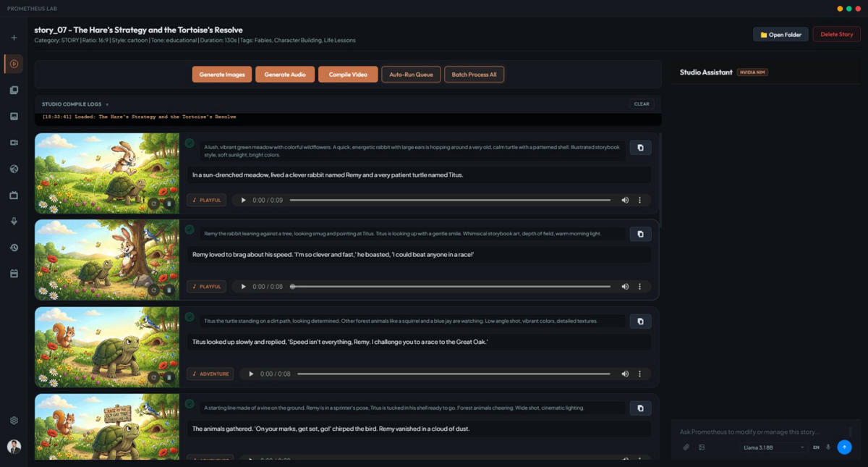The height and width of the screenshot is (467, 868).
Task: Delete the first scene image with the trash icon
Action: tap(169, 204)
